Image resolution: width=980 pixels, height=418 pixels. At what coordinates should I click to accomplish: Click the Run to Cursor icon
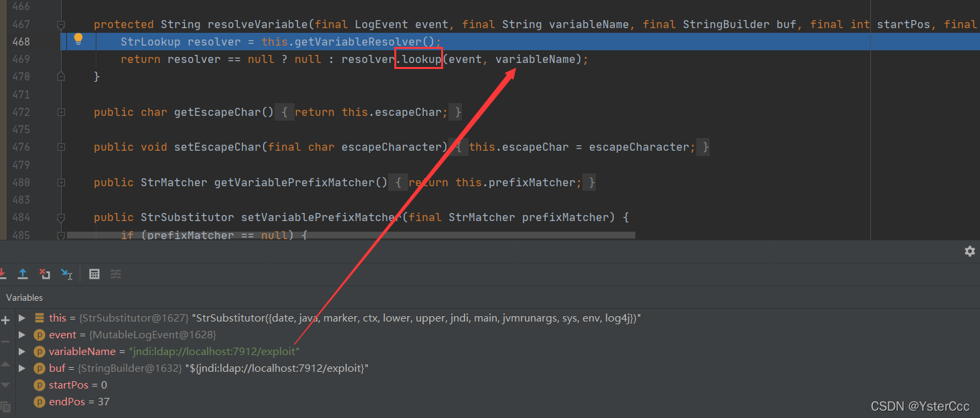click(67, 273)
